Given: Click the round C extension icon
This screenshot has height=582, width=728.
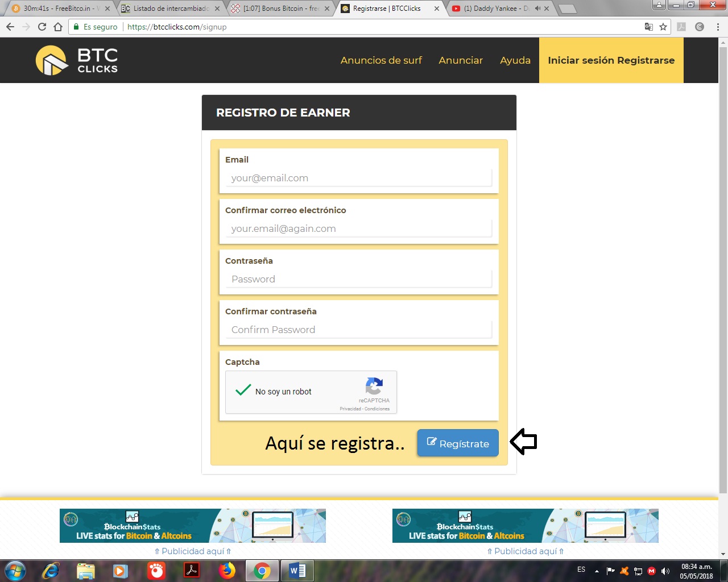Looking at the screenshot, I should 700,27.
